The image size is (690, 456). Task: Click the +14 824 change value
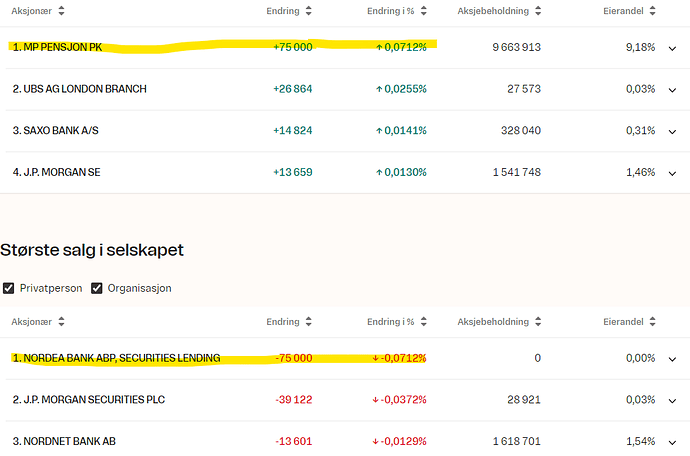coord(293,130)
